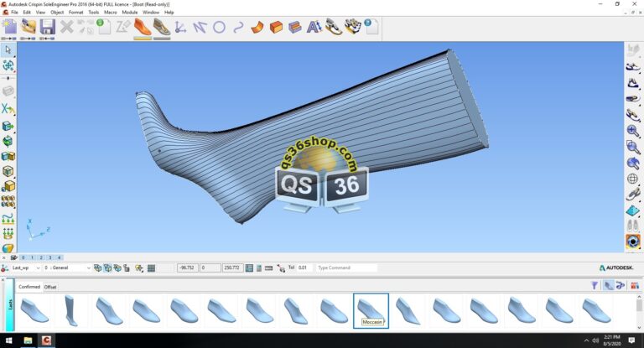Click the Last (orange shoe last) module icon
Viewport: 644px width, 348px height.
coord(143,27)
